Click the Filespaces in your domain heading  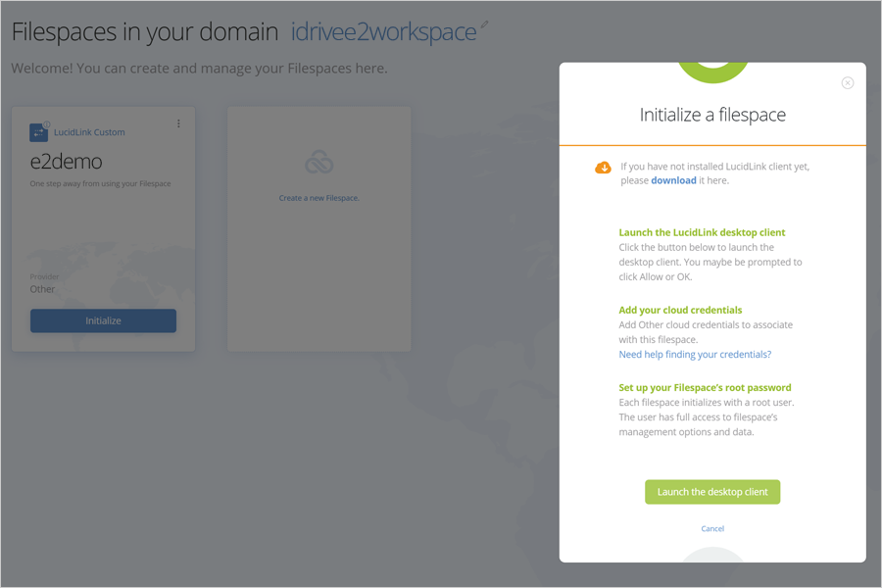pos(145,32)
